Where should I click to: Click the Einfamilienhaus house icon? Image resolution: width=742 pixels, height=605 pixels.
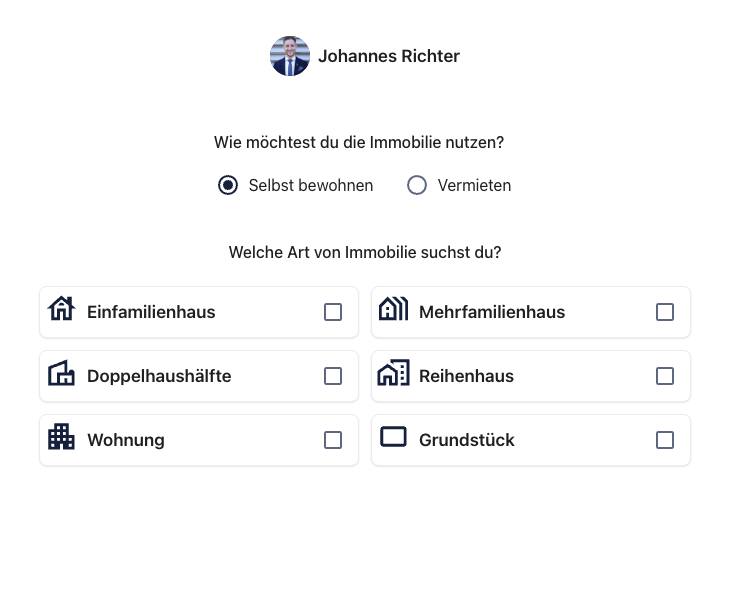click(x=61, y=309)
